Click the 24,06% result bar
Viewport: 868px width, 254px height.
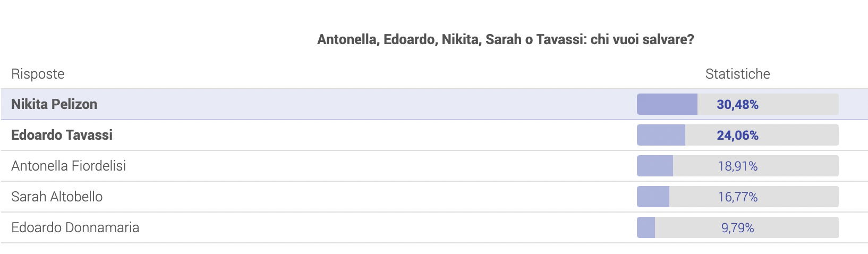[738, 135]
